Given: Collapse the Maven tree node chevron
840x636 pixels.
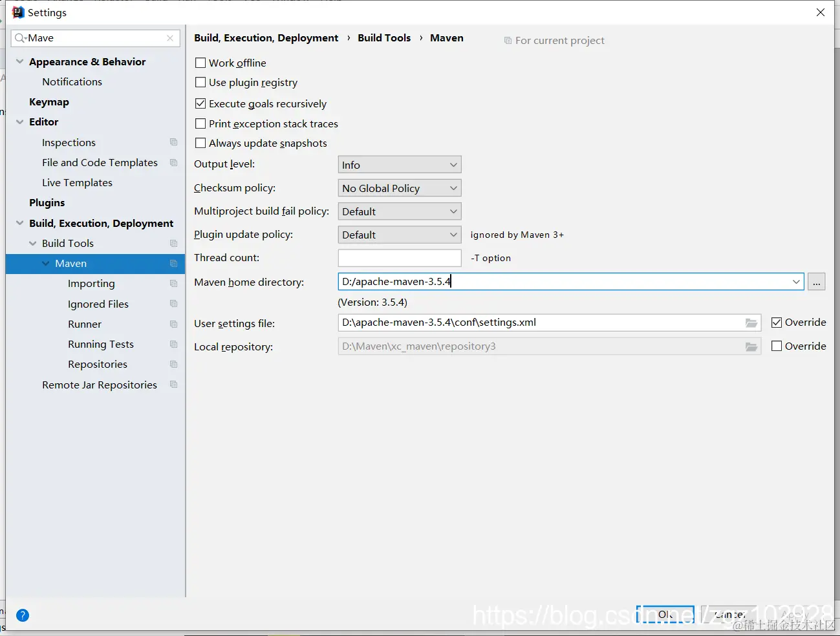Looking at the screenshot, I should coord(46,263).
